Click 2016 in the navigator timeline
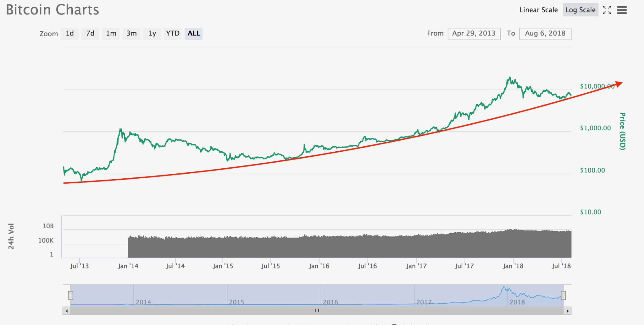 click(x=330, y=302)
